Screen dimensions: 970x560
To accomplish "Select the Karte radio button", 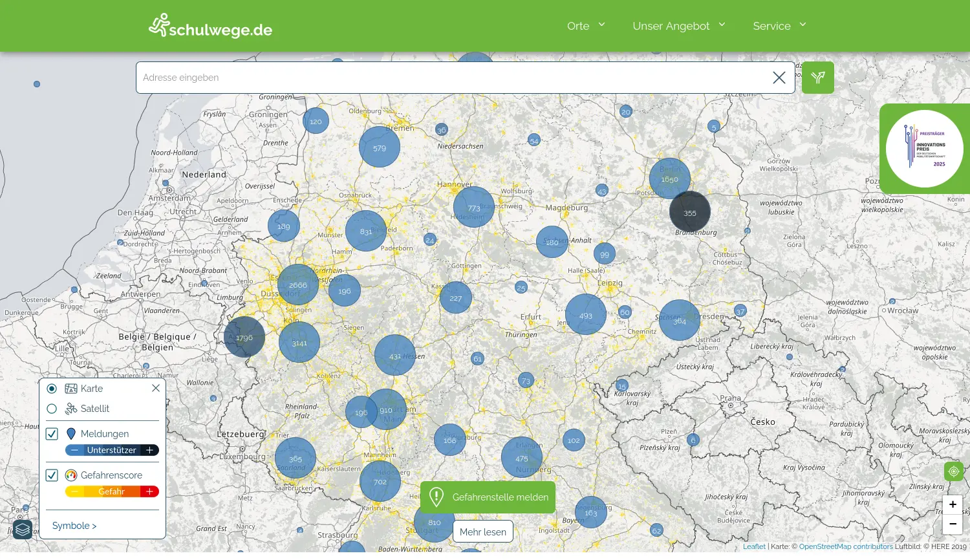I will [x=52, y=389].
